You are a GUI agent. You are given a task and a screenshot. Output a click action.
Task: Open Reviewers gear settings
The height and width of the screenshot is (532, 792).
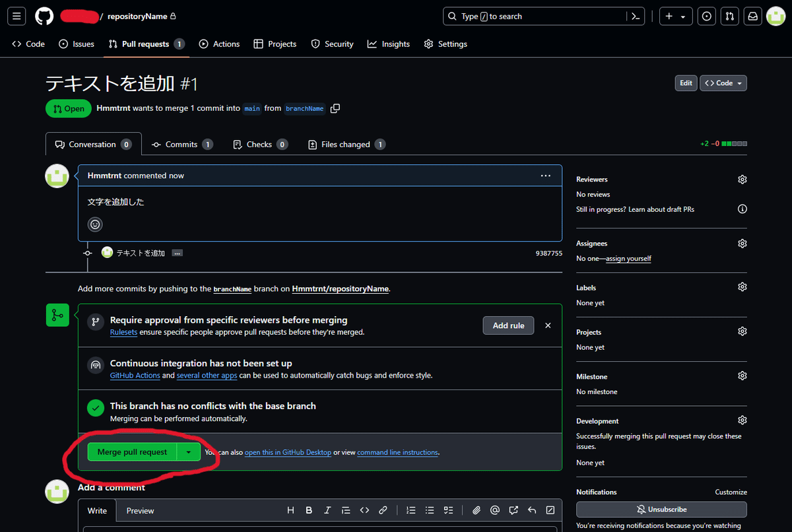click(x=742, y=180)
